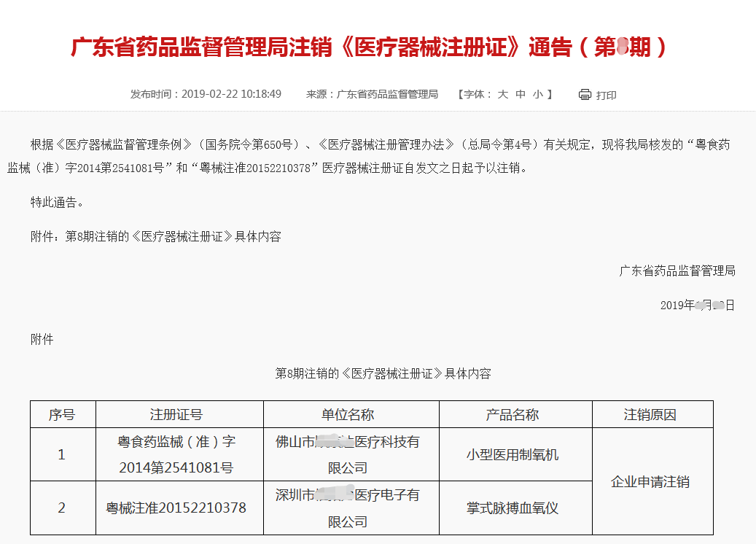Click the printer icon

[585, 95]
